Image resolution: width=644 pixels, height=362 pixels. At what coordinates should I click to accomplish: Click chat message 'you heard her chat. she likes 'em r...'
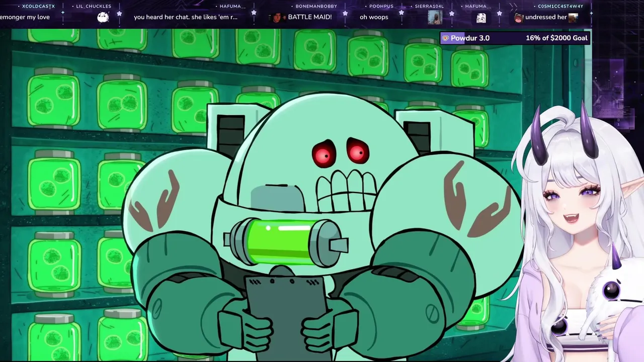pos(186,17)
